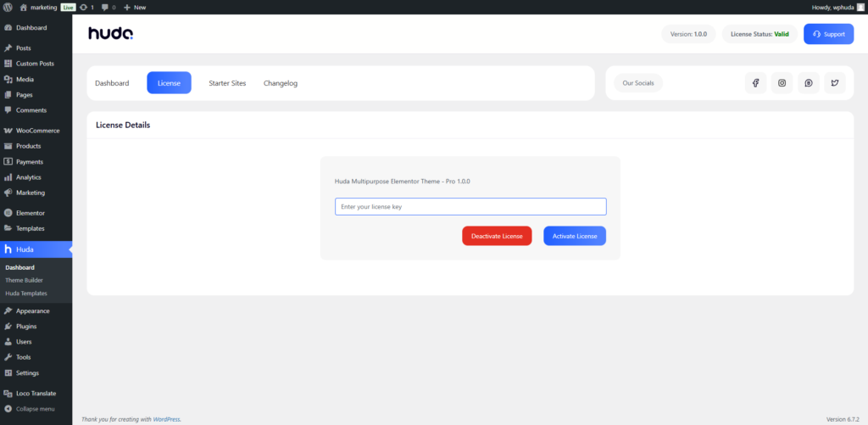
Task: Open the Support button
Action: pos(829,34)
